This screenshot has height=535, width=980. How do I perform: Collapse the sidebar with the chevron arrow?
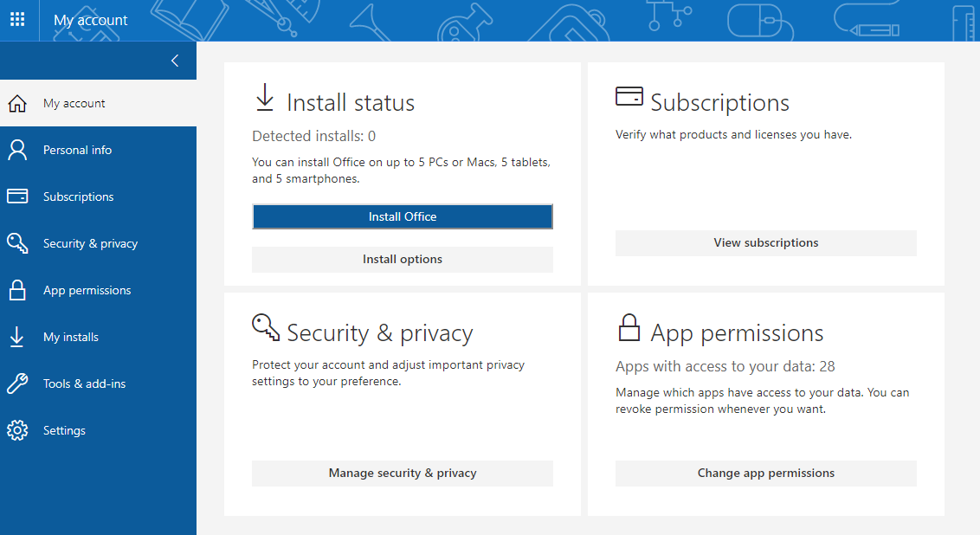pos(175,61)
